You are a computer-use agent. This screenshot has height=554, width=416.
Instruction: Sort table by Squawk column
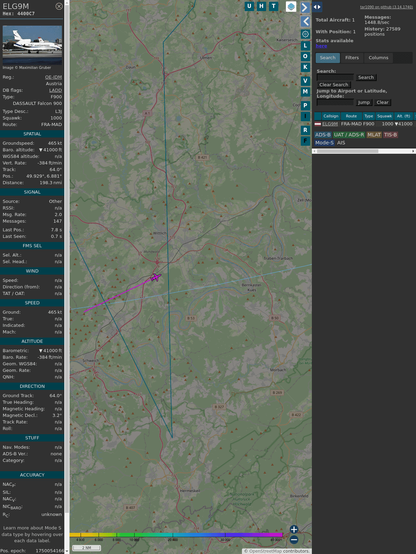pos(384,116)
